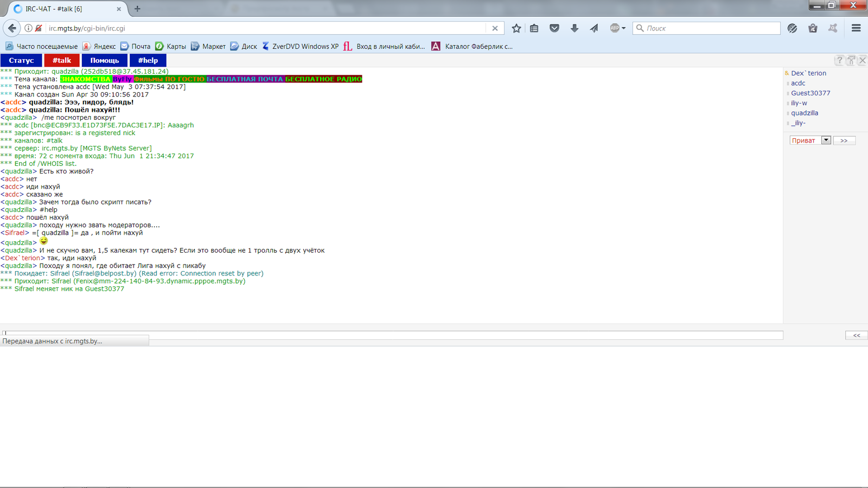Open the shopping bag extension icon
868x488 pixels.
(x=813, y=28)
